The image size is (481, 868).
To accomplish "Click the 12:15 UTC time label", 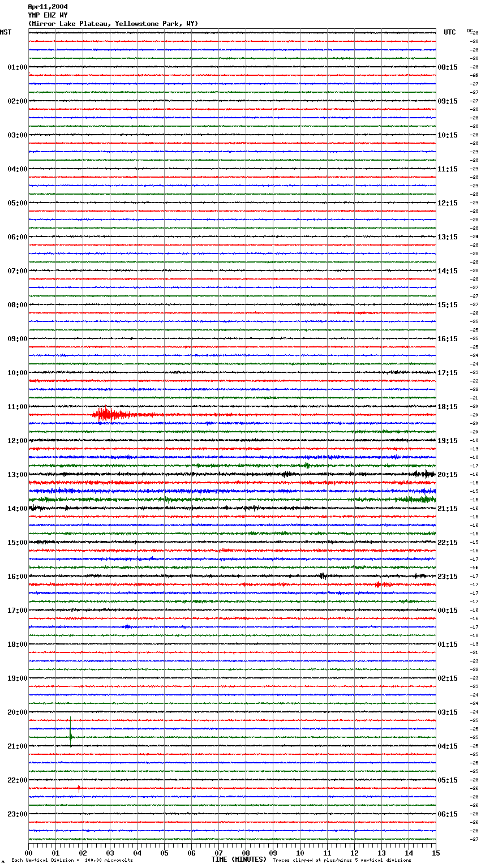I will click(x=448, y=203).
